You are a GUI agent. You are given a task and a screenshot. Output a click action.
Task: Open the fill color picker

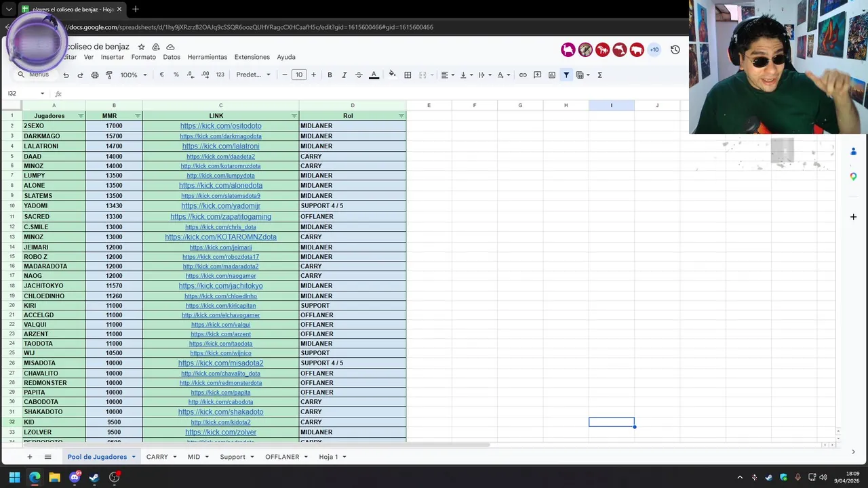(392, 75)
